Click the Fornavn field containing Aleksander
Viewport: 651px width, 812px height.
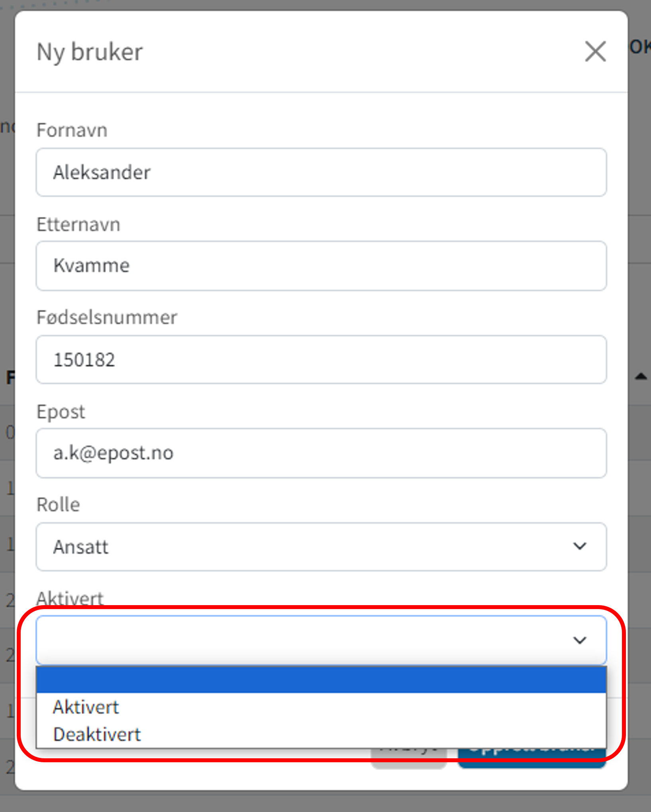pos(321,172)
